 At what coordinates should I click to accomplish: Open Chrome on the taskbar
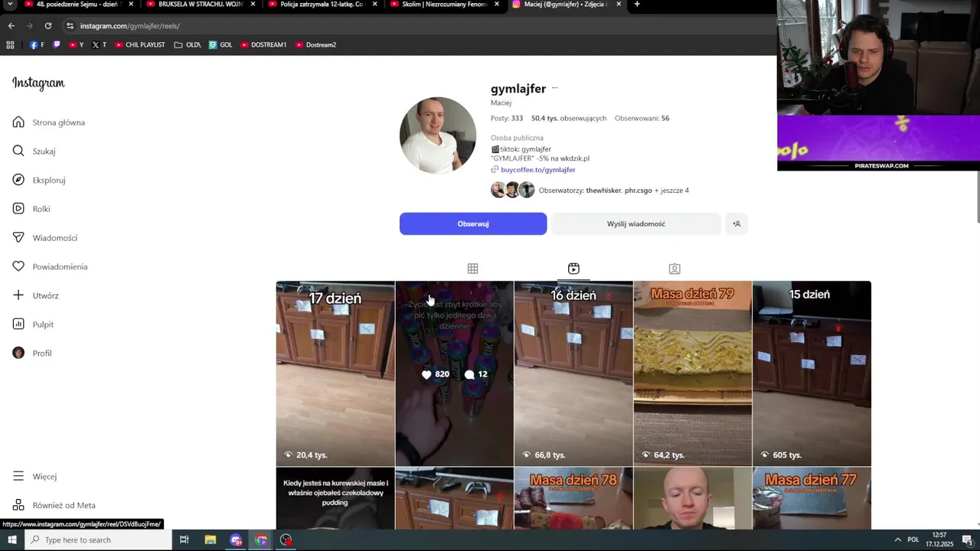tap(261, 540)
